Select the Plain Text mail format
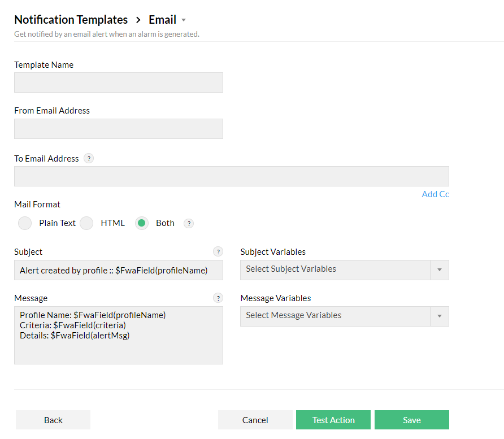Image resolution: width=504 pixels, height=439 pixels. [x=25, y=223]
